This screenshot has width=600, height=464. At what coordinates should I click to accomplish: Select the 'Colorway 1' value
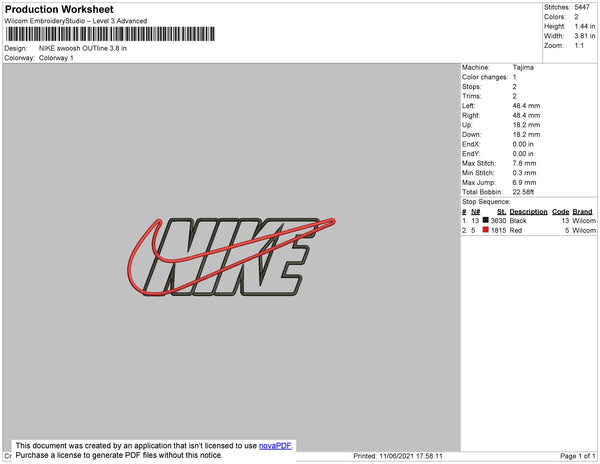click(56, 58)
